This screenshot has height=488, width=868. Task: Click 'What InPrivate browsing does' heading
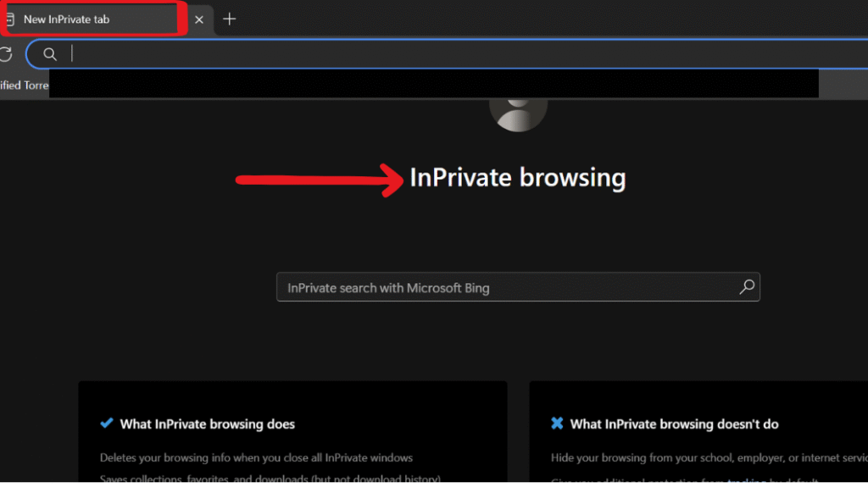(207, 424)
